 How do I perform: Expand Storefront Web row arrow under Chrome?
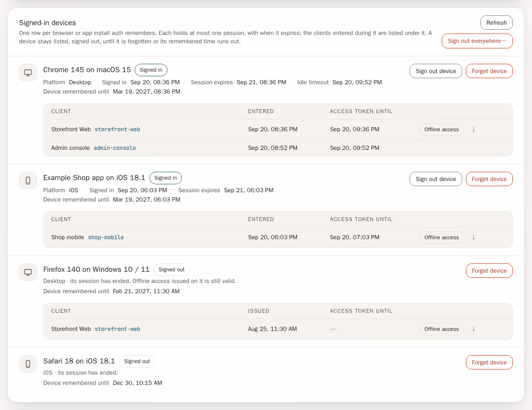(x=474, y=129)
